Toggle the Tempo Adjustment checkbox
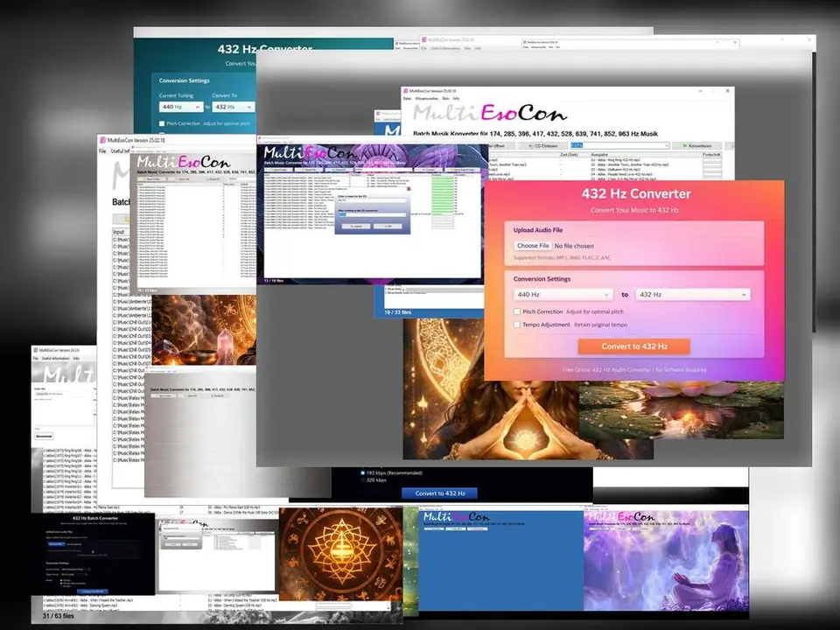 (x=517, y=325)
